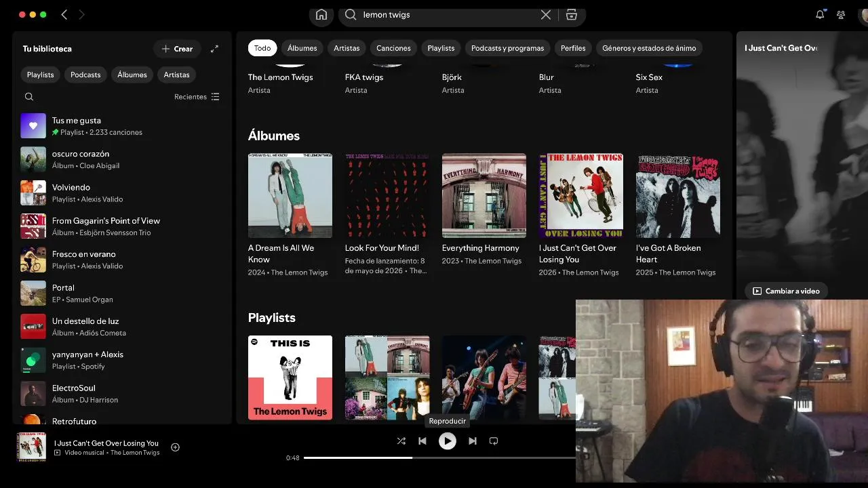Open The Lemon Twigs link in now playing bar

click(x=135, y=453)
